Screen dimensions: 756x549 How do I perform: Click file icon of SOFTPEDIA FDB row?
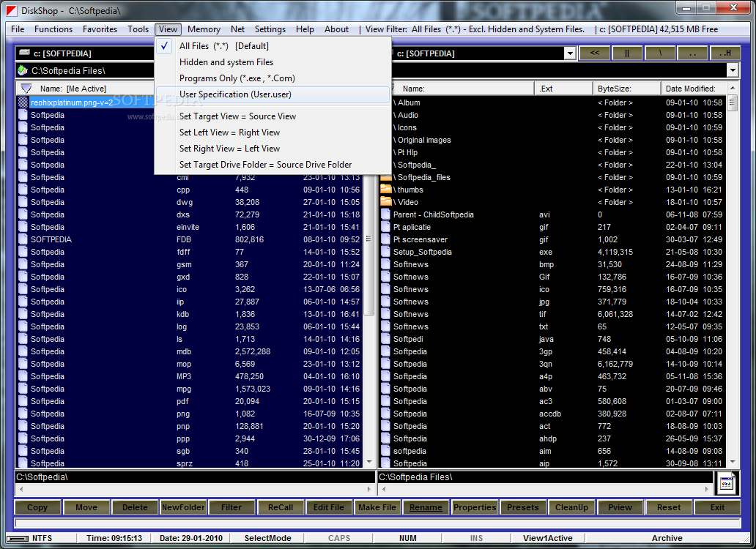click(x=23, y=239)
